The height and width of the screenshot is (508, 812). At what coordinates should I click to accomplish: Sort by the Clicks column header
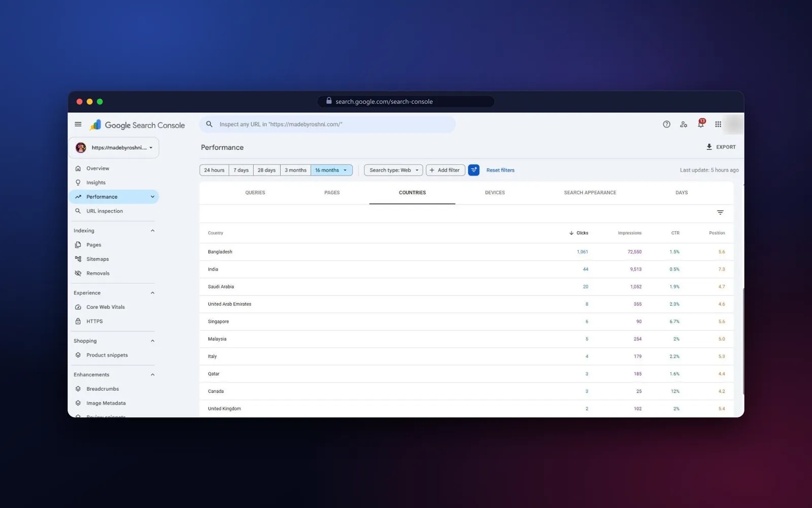[x=579, y=233]
